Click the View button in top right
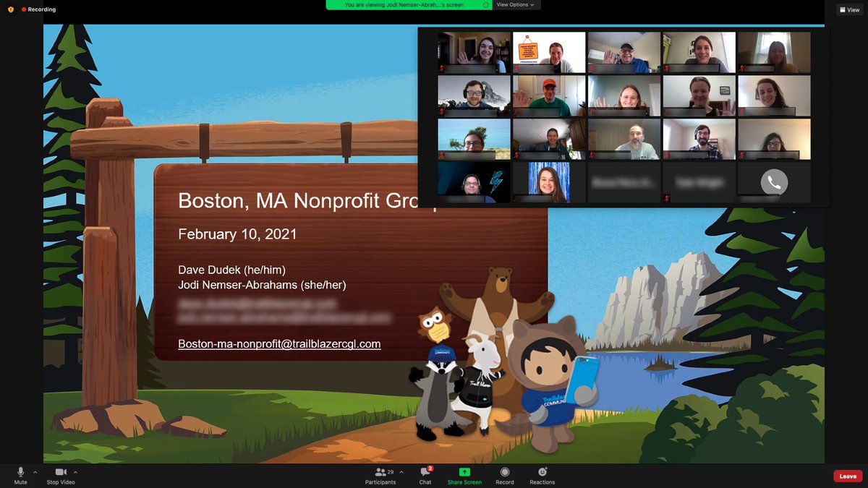The image size is (868, 488). point(848,9)
